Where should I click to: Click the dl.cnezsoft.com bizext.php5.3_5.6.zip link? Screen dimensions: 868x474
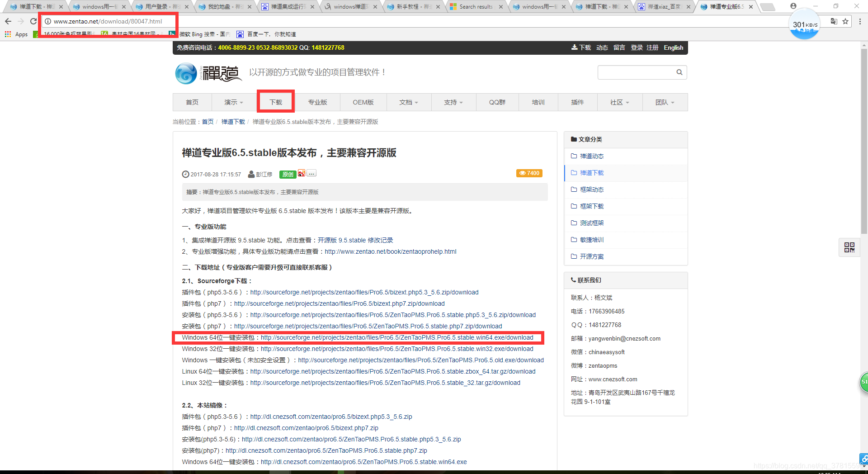click(331, 417)
